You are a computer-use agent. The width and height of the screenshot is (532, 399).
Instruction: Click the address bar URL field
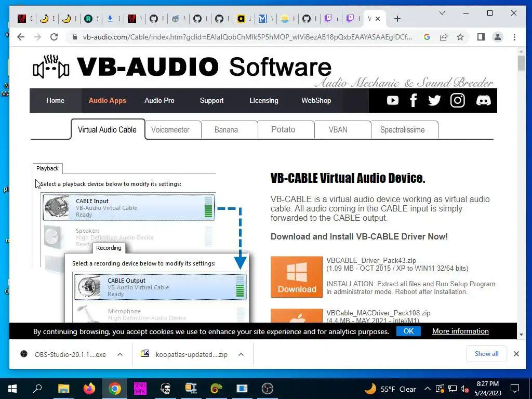247,37
